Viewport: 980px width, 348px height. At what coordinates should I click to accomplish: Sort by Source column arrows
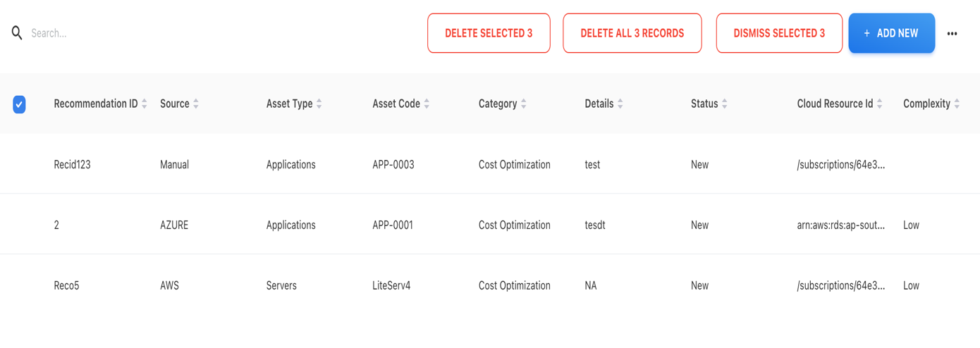click(x=196, y=104)
